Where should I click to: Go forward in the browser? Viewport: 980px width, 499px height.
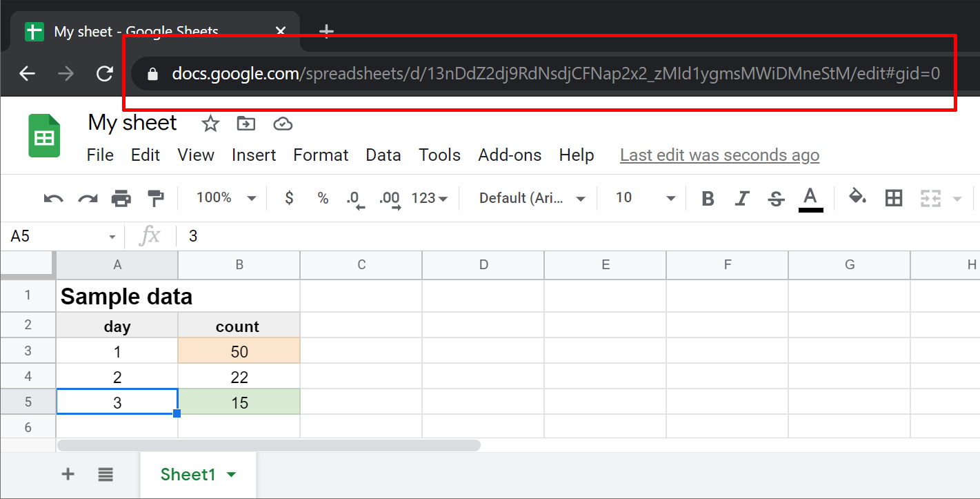click(x=66, y=74)
